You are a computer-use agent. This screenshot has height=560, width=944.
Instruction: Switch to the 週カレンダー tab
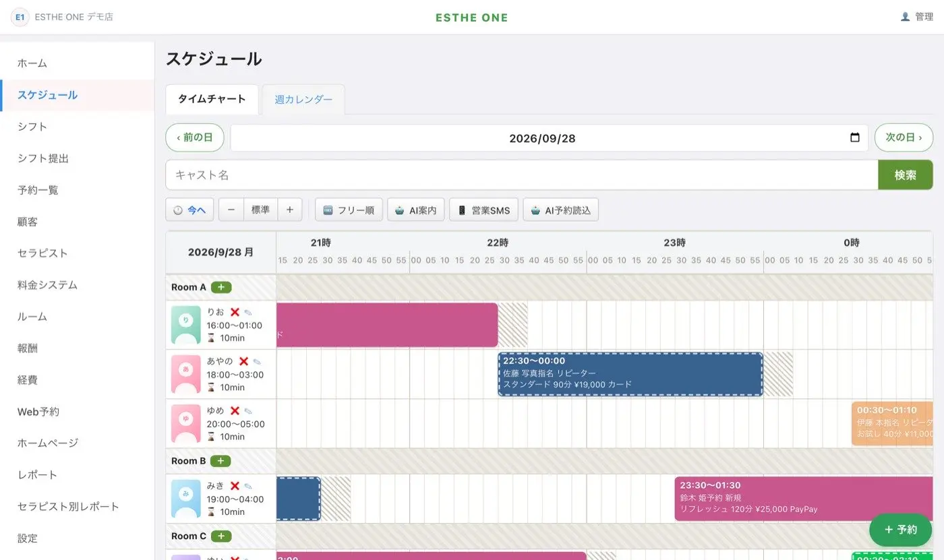coord(303,99)
